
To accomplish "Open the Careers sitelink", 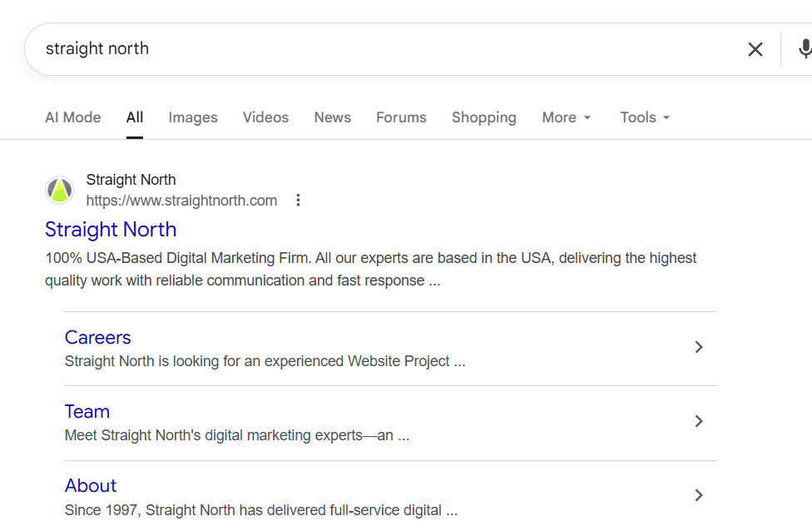I will pyautogui.click(x=98, y=337).
